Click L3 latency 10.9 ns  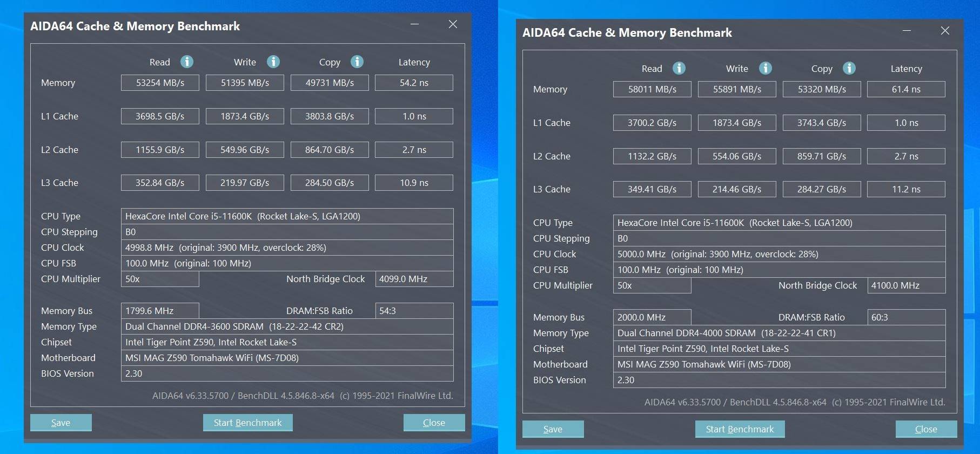click(414, 183)
